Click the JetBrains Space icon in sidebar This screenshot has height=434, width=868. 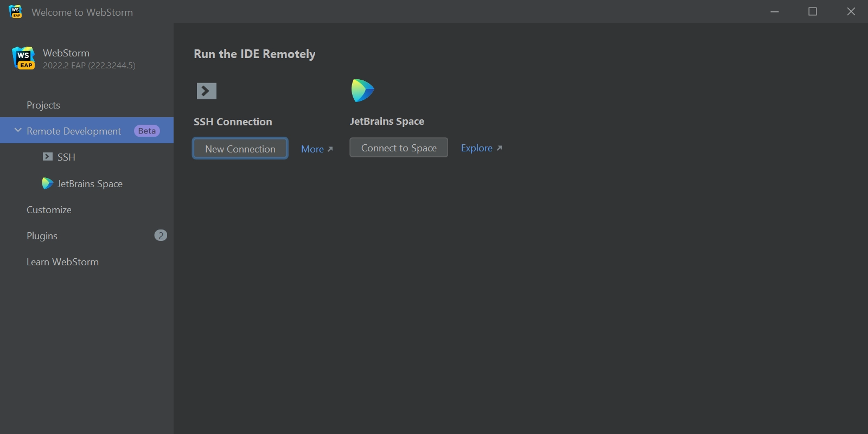click(48, 183)
